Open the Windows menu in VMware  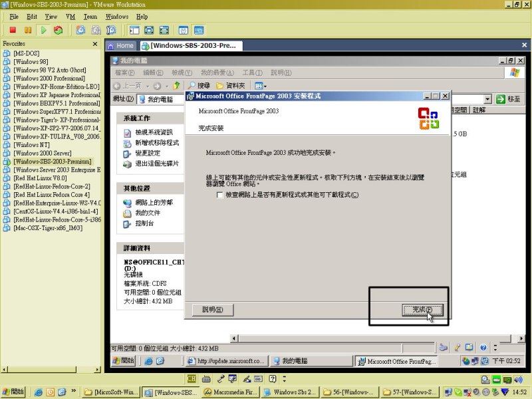[117, 17]
